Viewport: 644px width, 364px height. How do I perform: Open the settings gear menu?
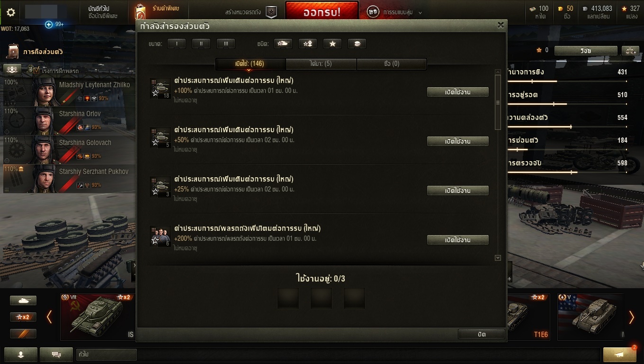10,12
